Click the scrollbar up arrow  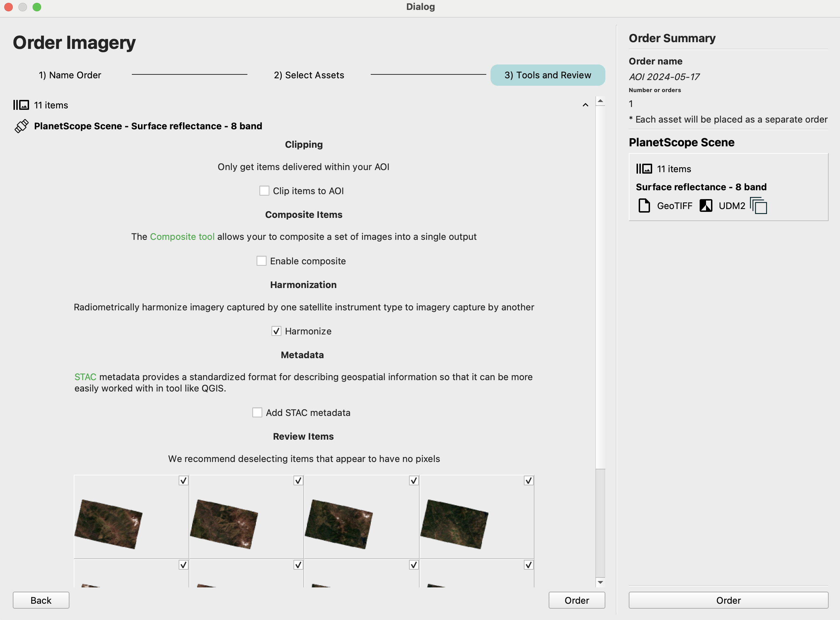click(600, 101)
